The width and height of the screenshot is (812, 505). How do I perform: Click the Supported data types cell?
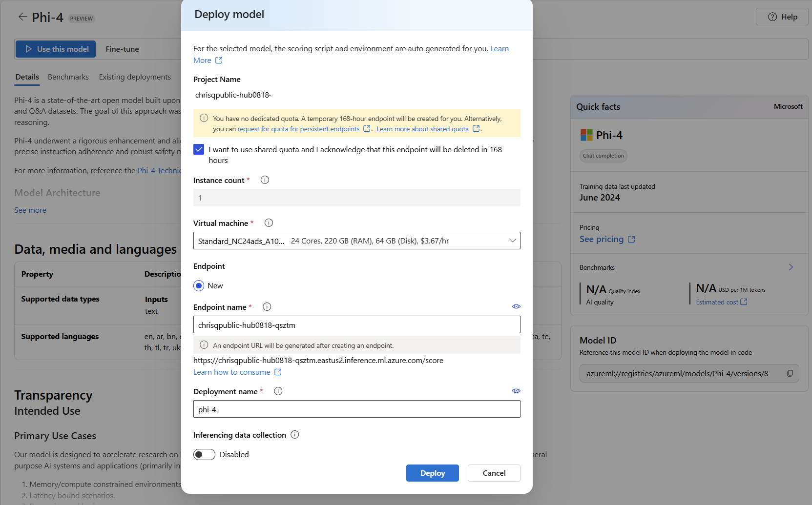(60, 299)
